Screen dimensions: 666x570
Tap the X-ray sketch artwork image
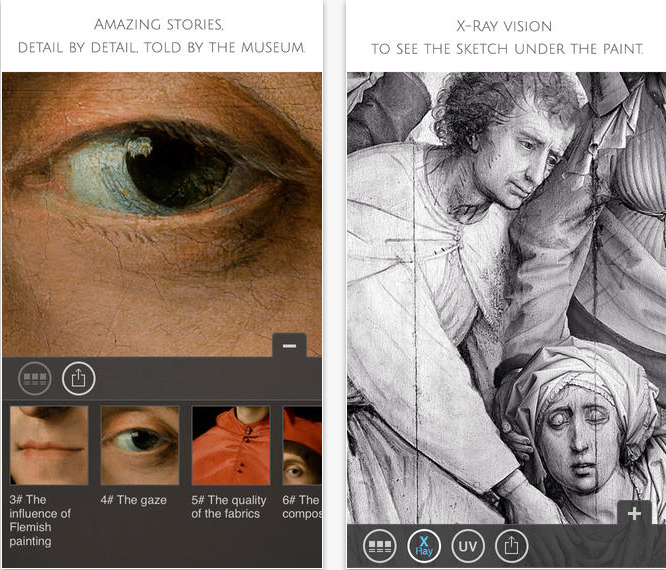pyautogui.click(x=506, y=297)
